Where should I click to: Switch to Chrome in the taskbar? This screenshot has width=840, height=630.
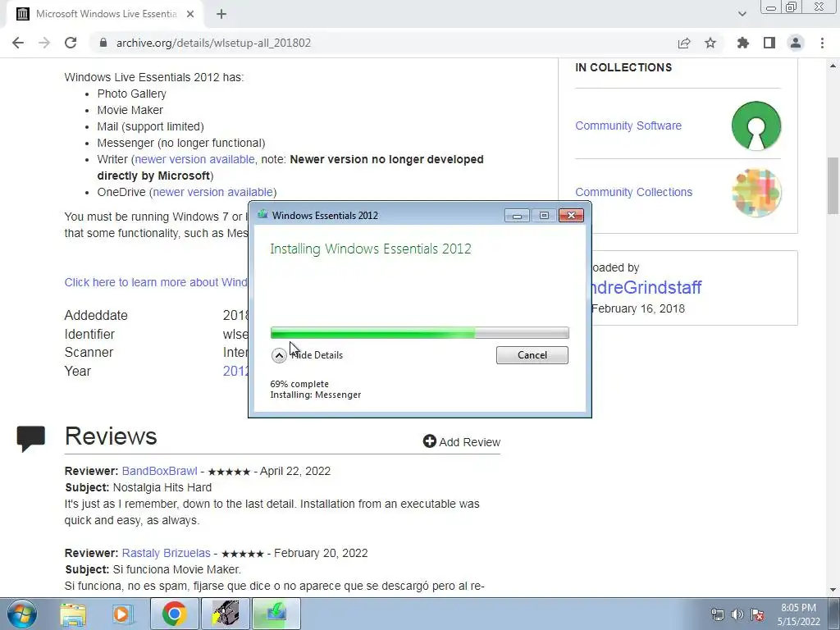174,614
